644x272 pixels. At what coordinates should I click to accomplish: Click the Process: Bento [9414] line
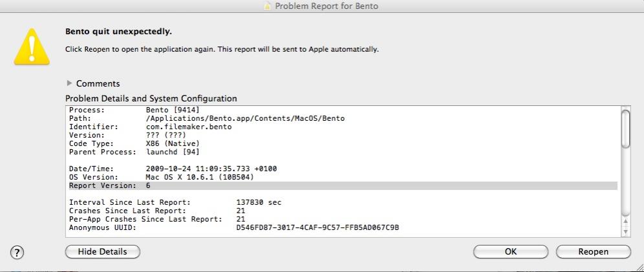(x=134, y=110)
